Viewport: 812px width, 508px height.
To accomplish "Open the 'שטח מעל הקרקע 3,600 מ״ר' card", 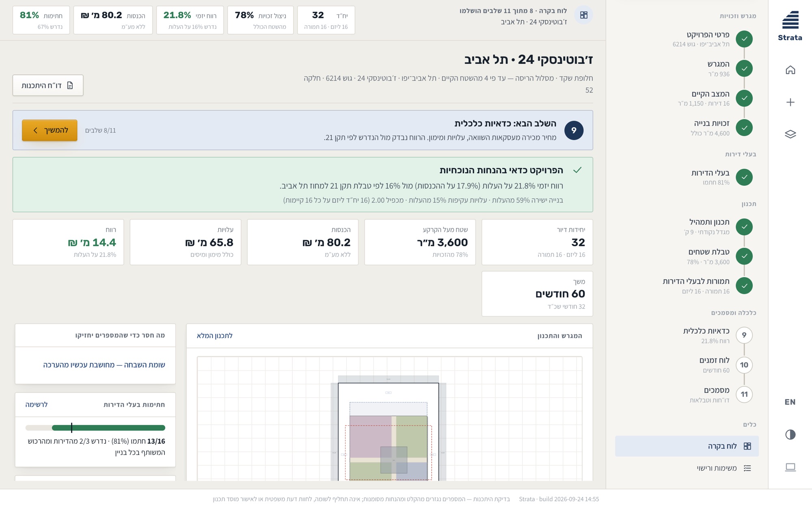I will click(x=420, y=242).
